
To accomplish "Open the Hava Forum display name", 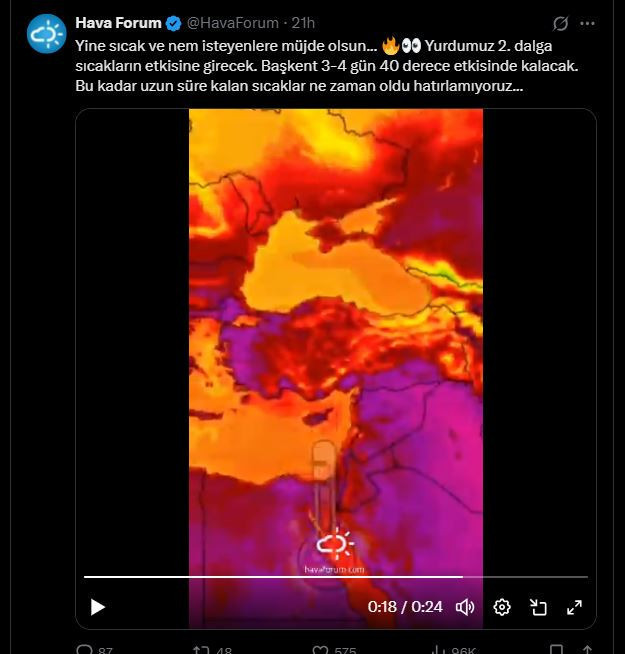I will (118, 23).
